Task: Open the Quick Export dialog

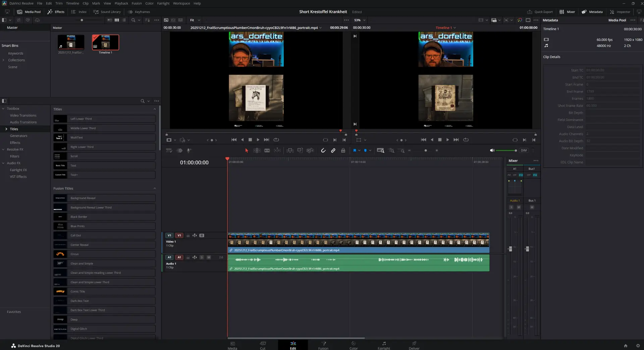Action: pyautogui.click(x=540, y=12)
